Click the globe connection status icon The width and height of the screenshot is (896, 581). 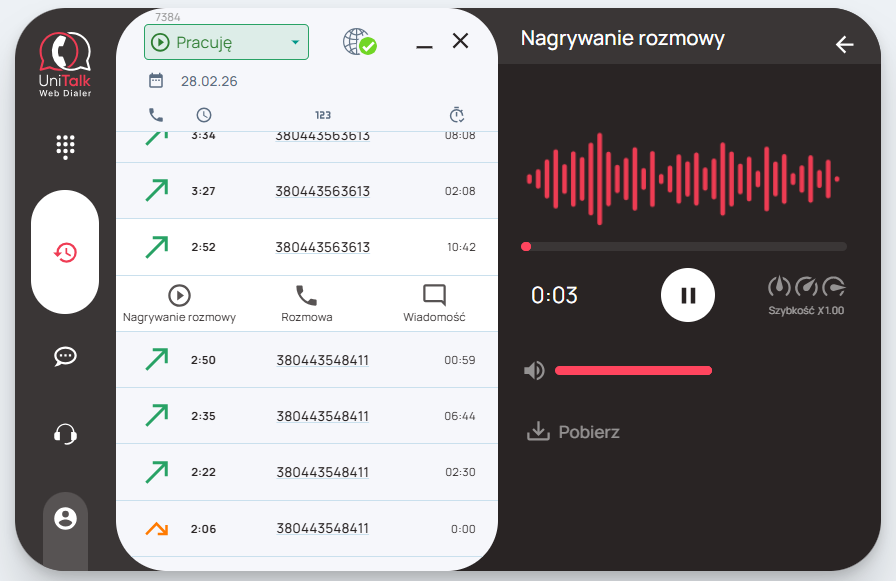[x=359, y=42]
